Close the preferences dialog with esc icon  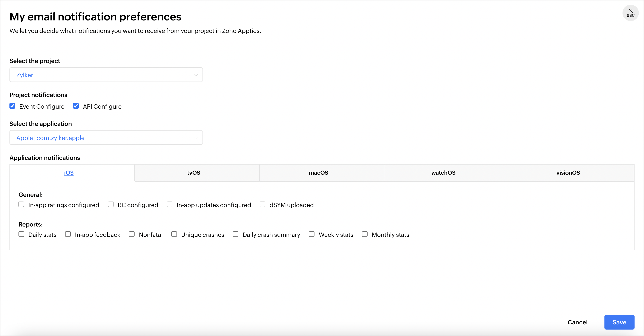point(630,13)
